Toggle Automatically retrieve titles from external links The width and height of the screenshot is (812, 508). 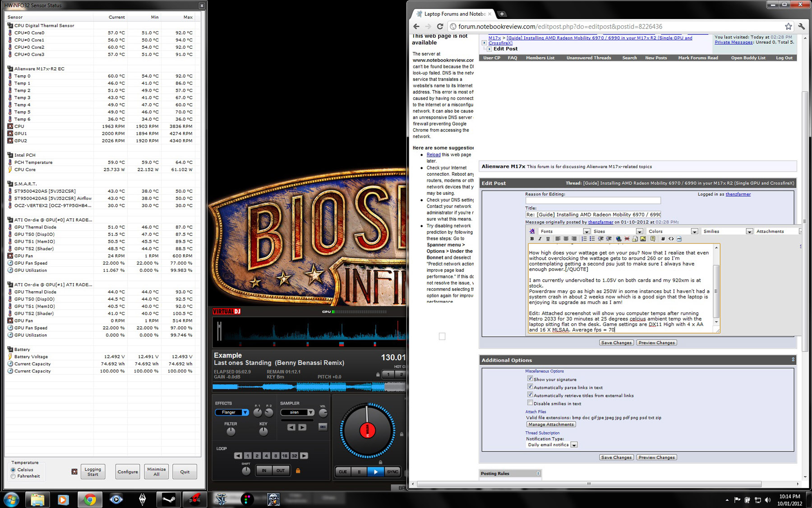click(x=530, y=395)
